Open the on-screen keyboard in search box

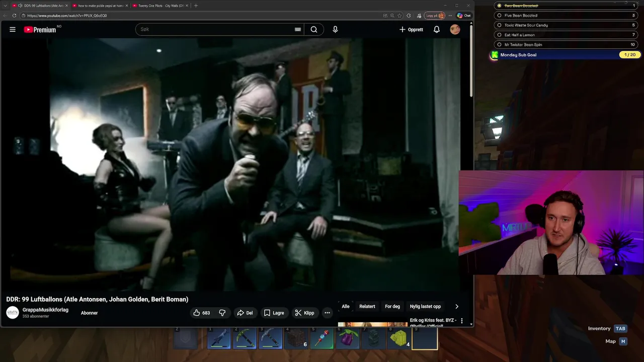coord(298,30)
